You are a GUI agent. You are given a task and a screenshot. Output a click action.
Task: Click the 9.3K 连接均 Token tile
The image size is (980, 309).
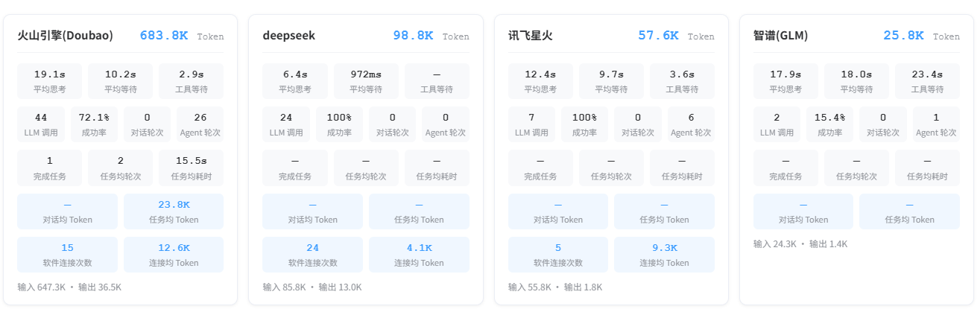[x=664, y=255]
